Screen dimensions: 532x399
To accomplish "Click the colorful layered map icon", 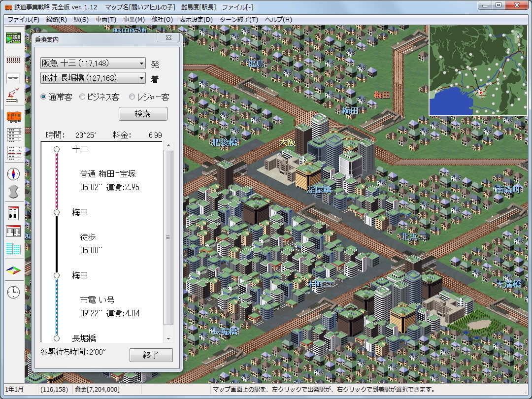I will pyautogui.click(x=13, y=269).
